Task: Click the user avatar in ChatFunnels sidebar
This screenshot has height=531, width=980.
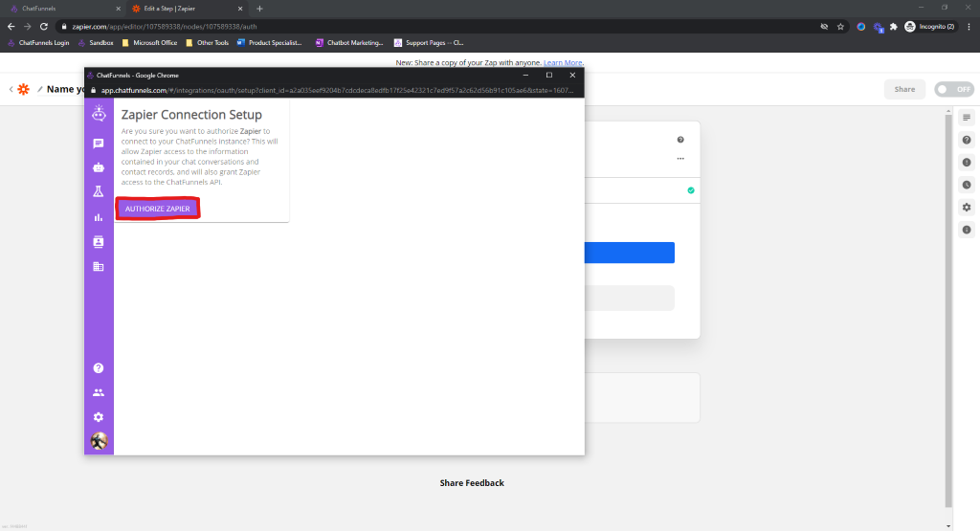Action: click(99, 441)
